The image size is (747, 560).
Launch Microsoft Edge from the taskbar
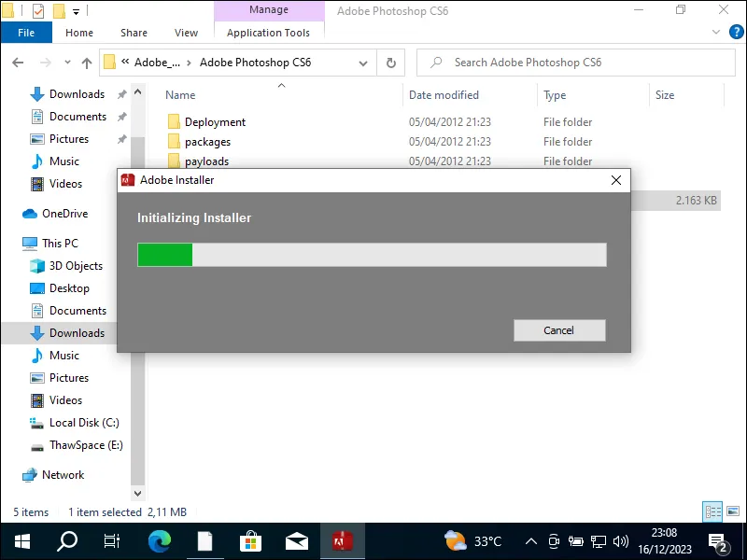160,541
